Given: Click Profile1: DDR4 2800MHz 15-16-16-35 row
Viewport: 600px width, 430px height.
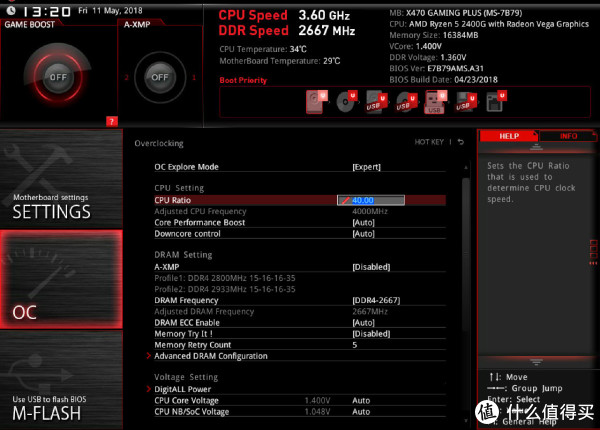Looking at the screenshot, I should click(225, 278).
